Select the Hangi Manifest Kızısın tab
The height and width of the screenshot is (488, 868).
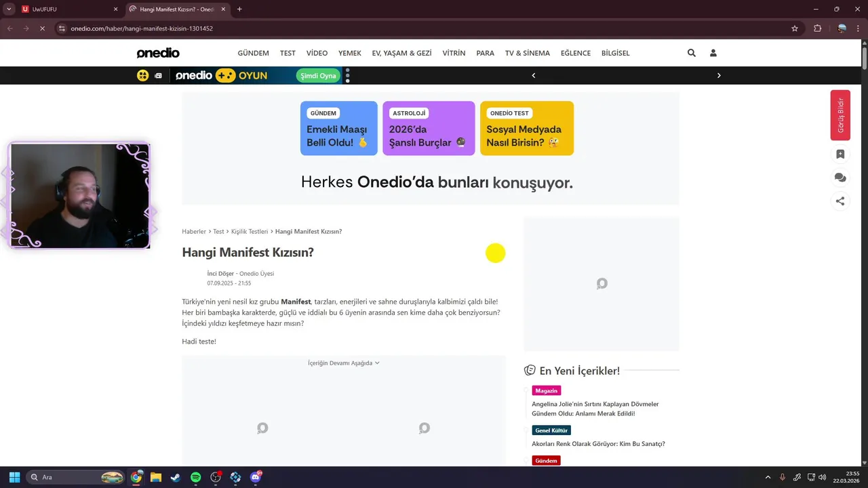177,9
